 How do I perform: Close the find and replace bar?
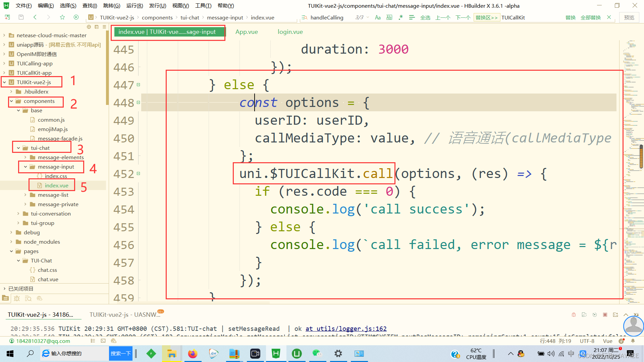click(609, 17)
